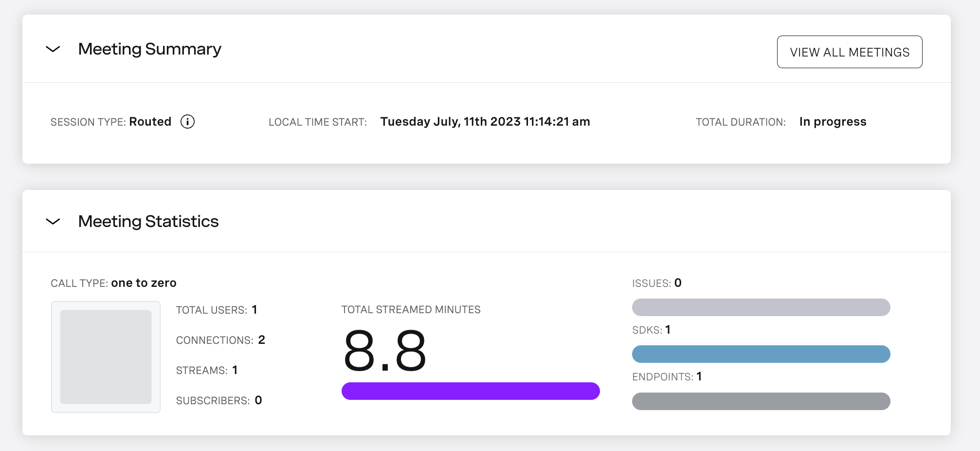Click the one to zero call type
The height and width of the screenshot is (451, 980).
144,283
